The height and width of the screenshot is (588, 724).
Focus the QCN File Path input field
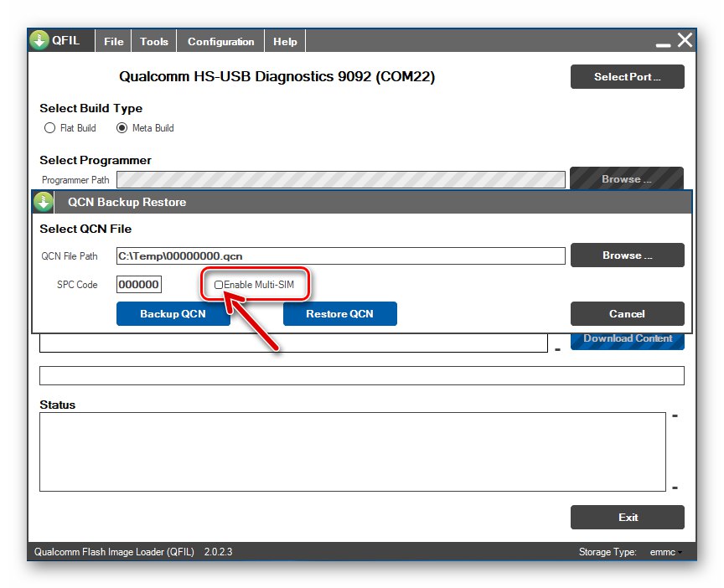click(341, 255)
